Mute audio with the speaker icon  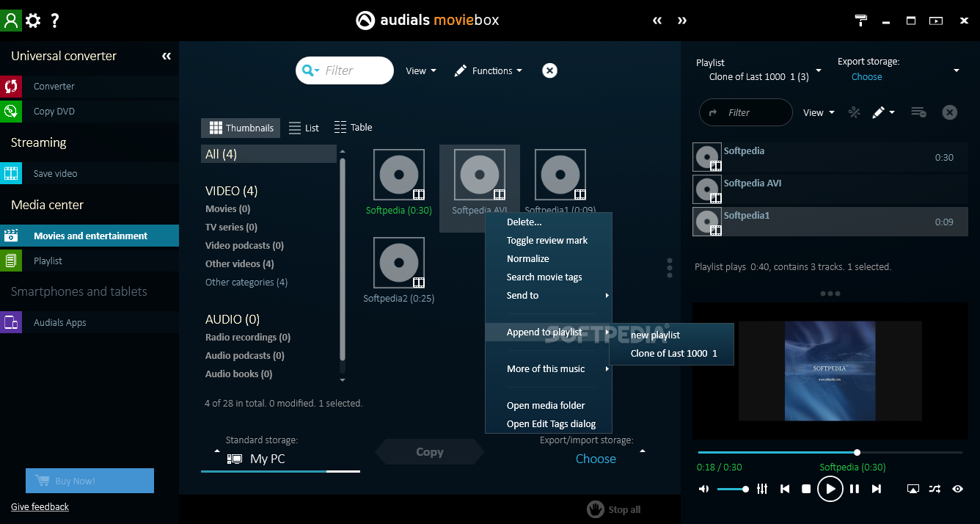pyautogui.click(x=703, y=489)
